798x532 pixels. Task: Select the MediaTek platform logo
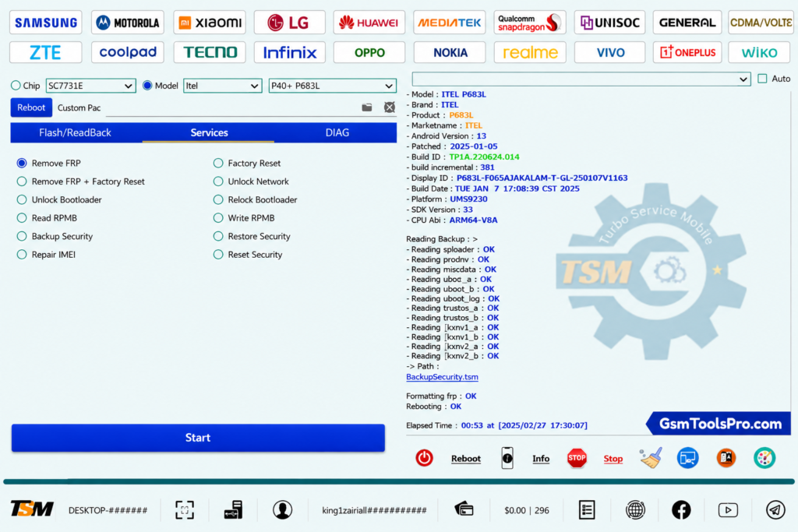pos(450,23)
